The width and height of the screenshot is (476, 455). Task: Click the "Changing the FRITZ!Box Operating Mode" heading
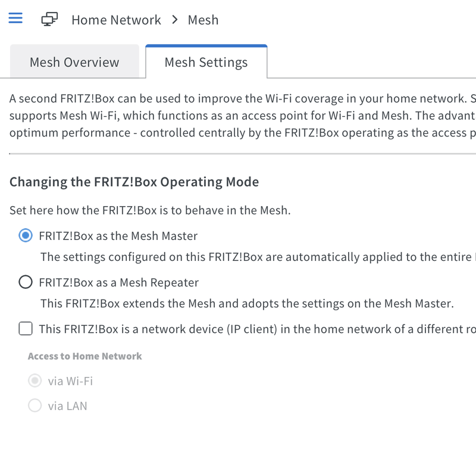coord(134,182)
